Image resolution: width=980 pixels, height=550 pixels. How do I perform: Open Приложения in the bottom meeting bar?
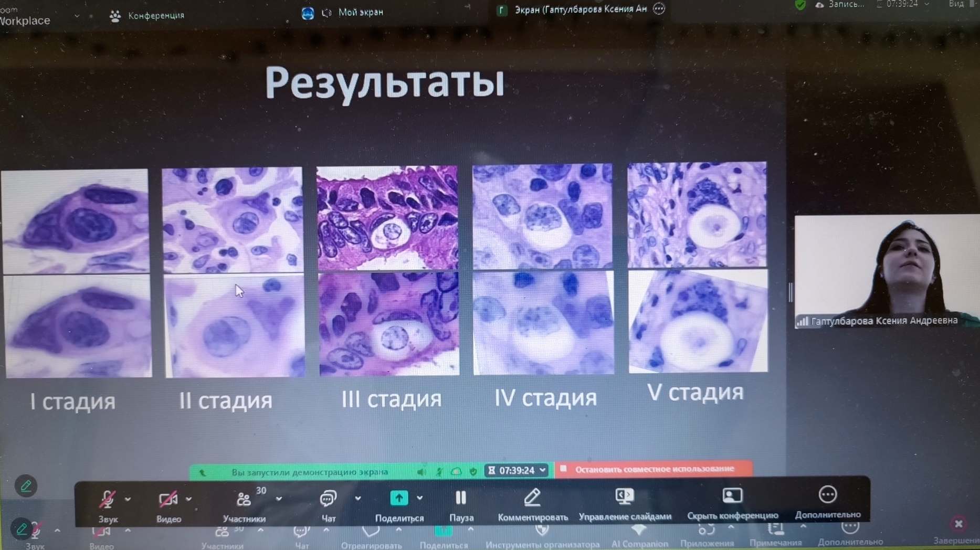click(x=707, y=536)
